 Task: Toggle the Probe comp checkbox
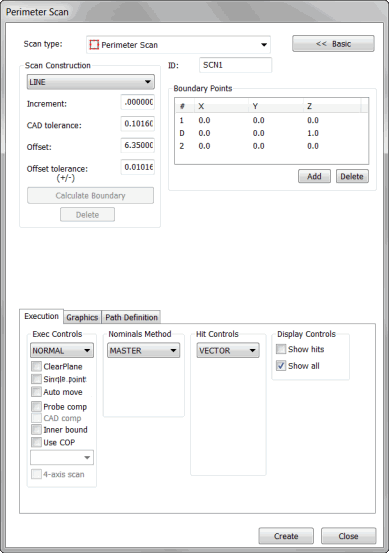[37, 407]
